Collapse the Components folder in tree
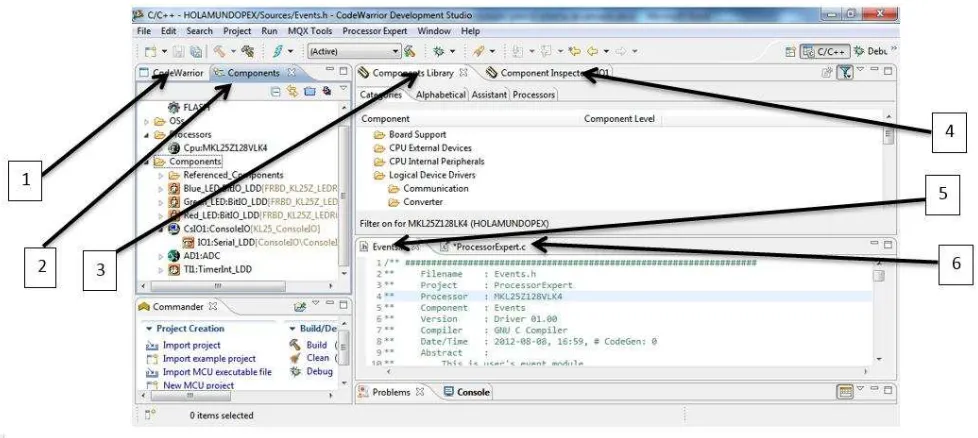 click(x=147, y=162)
